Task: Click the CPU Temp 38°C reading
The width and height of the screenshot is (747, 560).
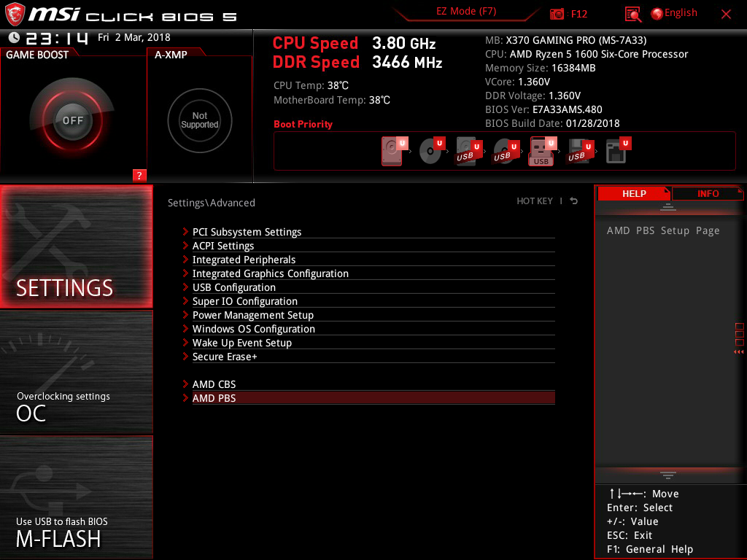Action: coord(311,85)
